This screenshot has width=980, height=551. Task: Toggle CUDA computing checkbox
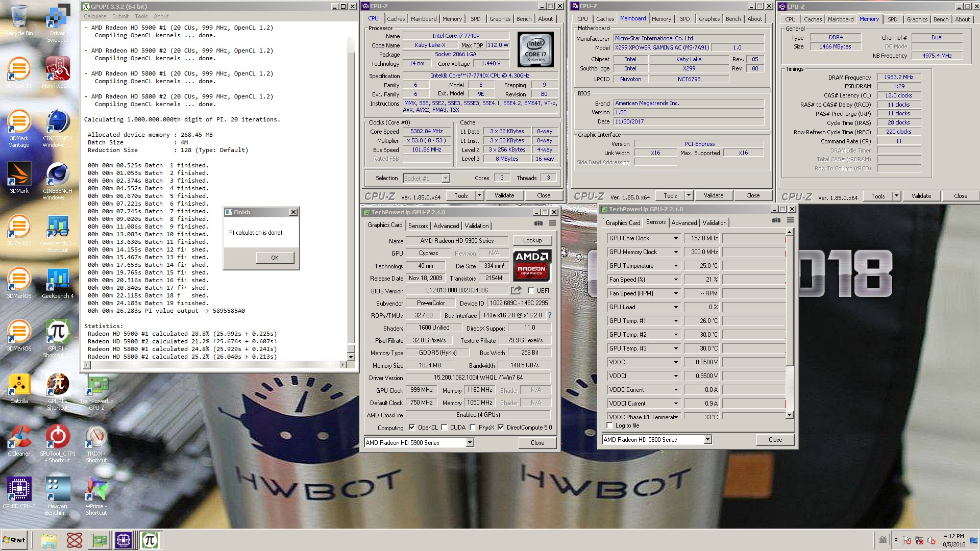pyautogui.click(x=444, y=428)
